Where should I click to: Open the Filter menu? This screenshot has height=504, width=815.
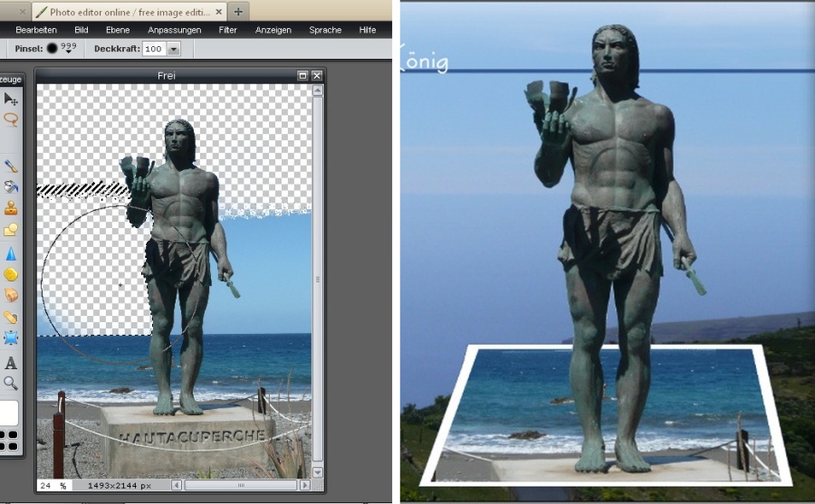point(228,30)
